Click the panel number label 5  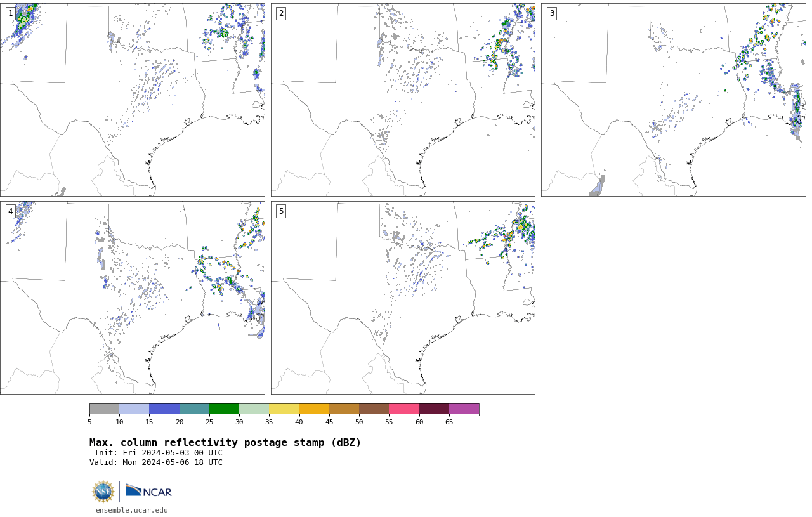[x=281, y=211]
